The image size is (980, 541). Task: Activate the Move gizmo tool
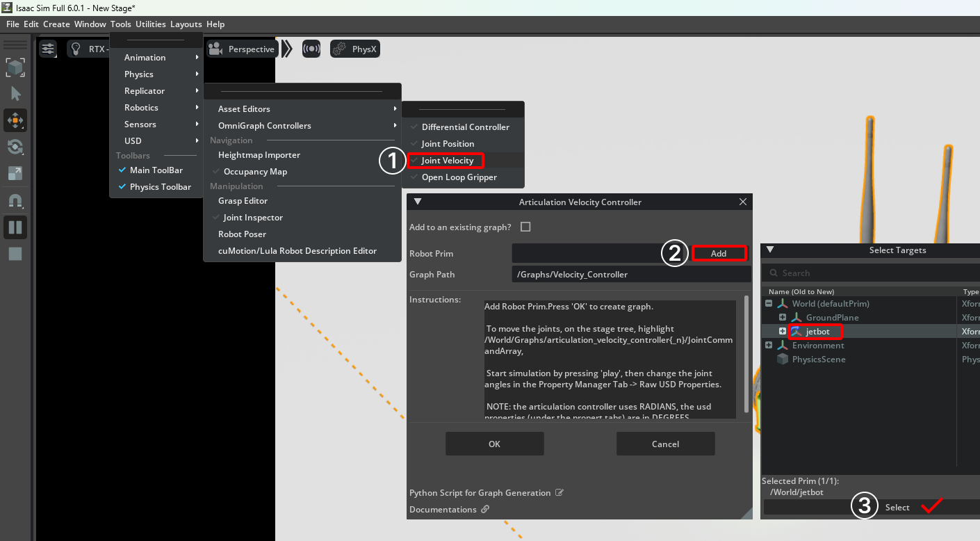pos(15,120)
